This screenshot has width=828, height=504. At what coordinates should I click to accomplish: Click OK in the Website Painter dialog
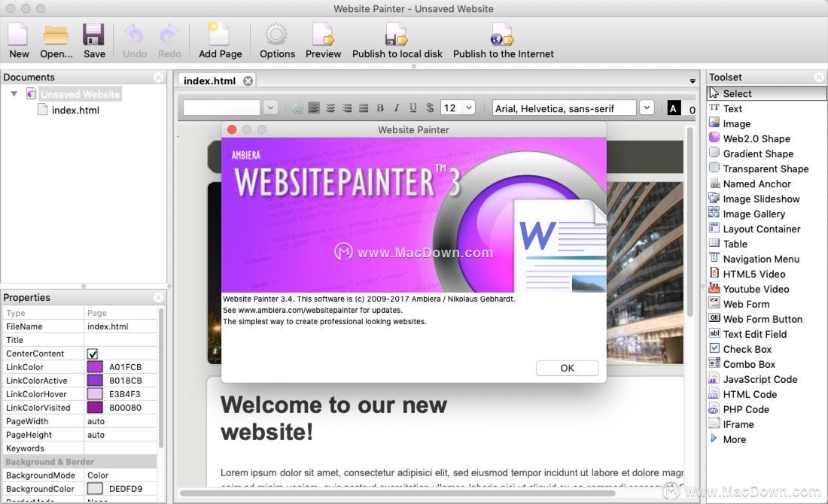pos(567,368)
